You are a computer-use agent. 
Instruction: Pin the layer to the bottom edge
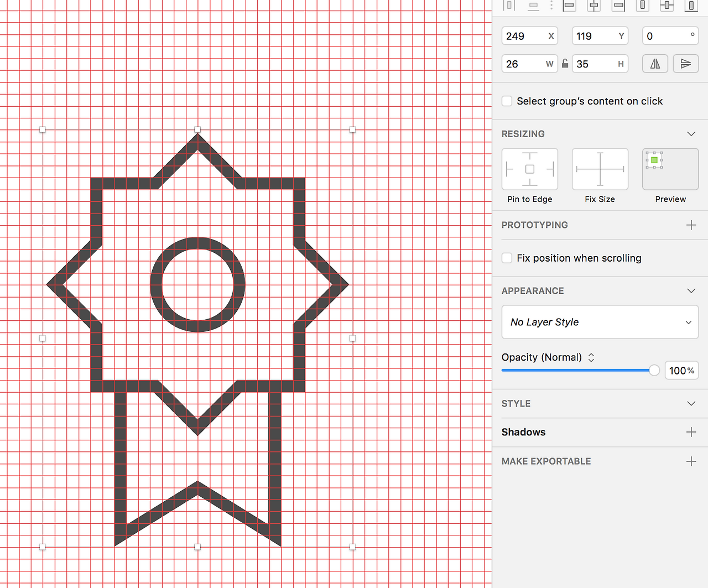[x=530, y=182]
